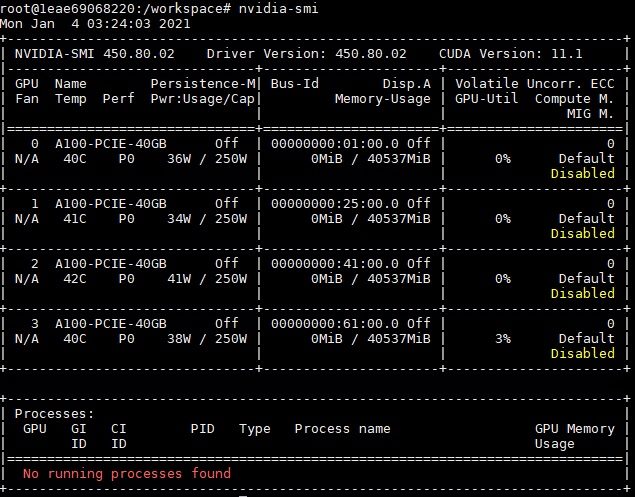Image resolution: width=635 pixels, height=497 pixels.
Task: Click the Type column header in Processes
Action: 255,429
